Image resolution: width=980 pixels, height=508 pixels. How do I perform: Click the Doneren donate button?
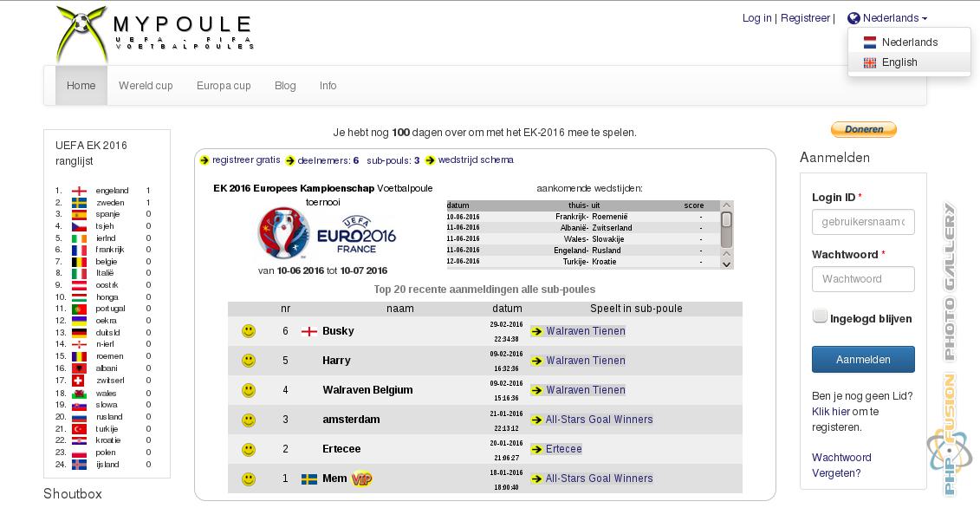click(863, 129)
